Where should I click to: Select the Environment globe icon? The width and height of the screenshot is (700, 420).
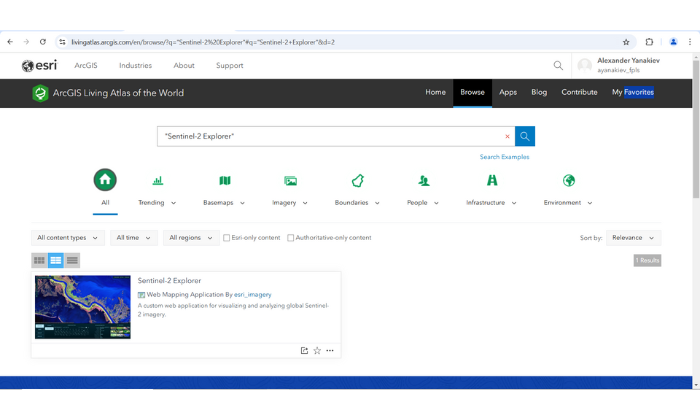(x=569, y=180)
